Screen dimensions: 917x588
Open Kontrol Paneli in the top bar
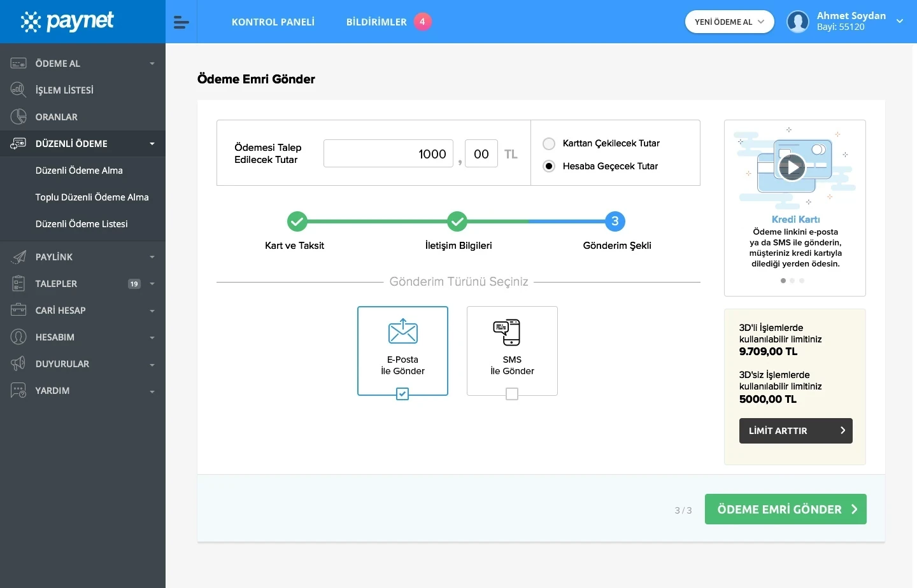click(273, 22)
